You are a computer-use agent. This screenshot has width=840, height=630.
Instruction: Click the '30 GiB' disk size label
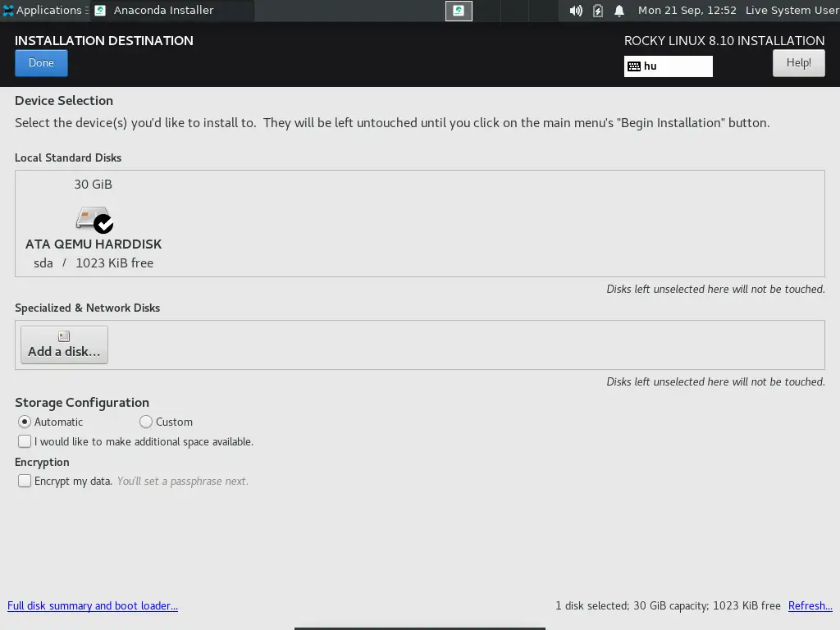click(94, 185)
